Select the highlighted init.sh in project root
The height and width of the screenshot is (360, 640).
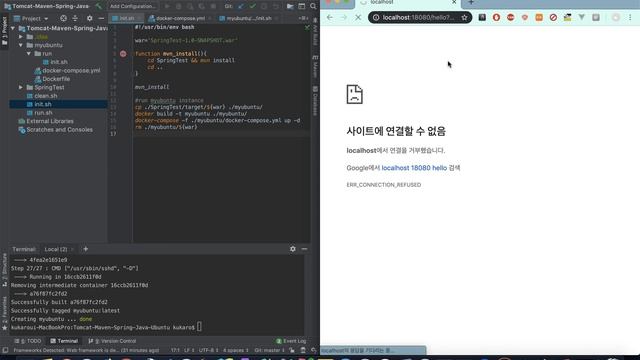(x=58, y=104)
